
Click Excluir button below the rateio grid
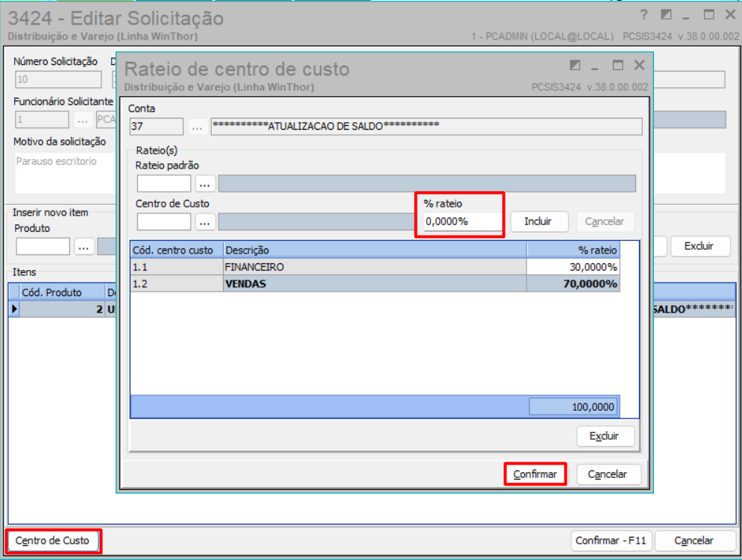click(x=605, y=436)
